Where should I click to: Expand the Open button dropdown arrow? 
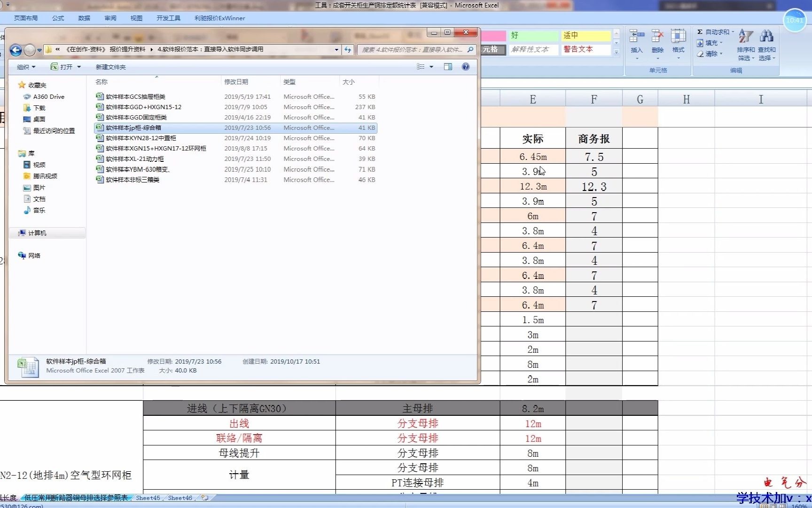pos(79,67)
